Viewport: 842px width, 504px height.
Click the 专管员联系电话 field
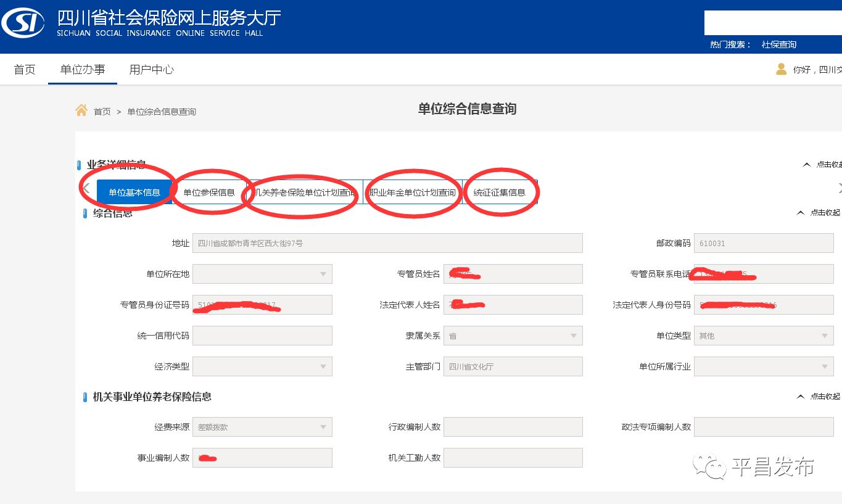pyautogui.click(x=764, y=274)
